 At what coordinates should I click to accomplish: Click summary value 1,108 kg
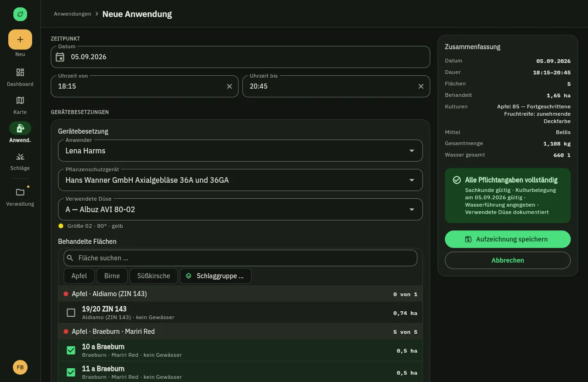(557, 144)
